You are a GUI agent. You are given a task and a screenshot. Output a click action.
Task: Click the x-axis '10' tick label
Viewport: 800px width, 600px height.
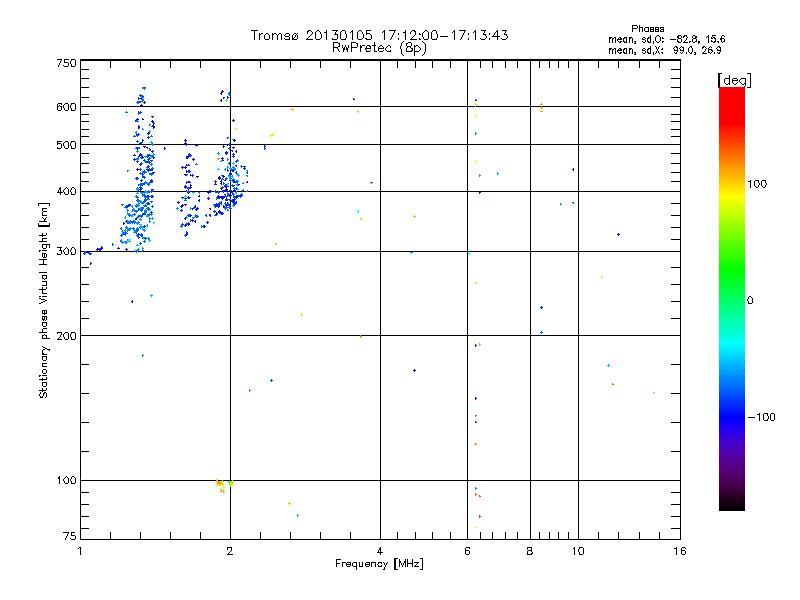click(578, 551)
